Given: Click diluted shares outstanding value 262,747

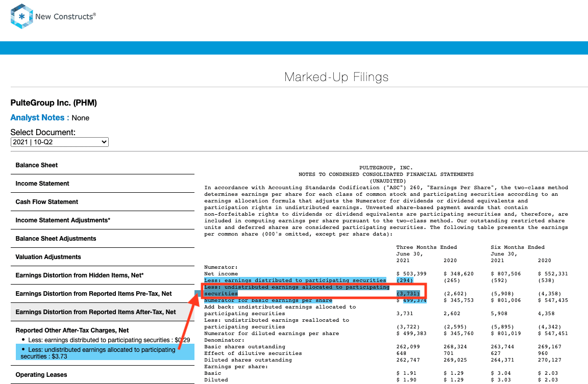Looking at the screenshot, I should point(408,360).
